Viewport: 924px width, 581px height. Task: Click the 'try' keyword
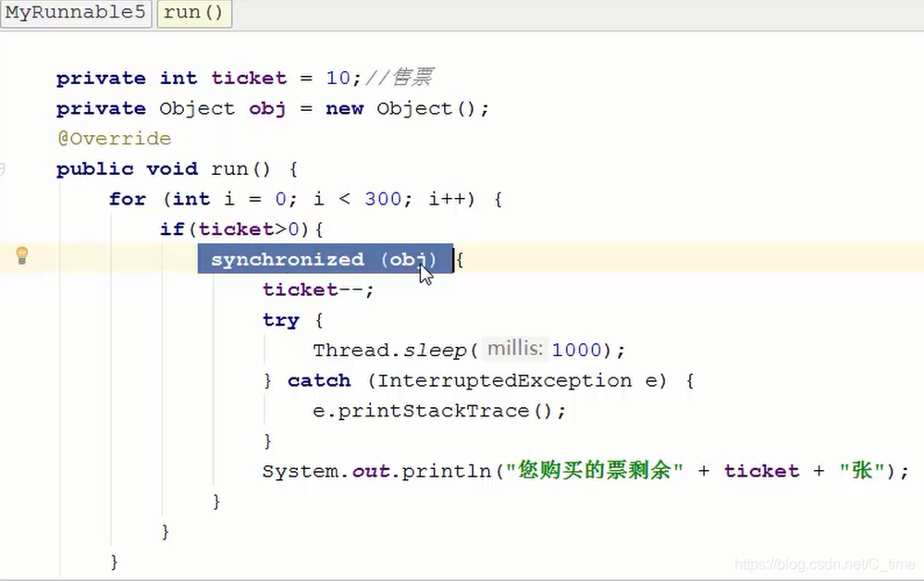tap(281, 320)
